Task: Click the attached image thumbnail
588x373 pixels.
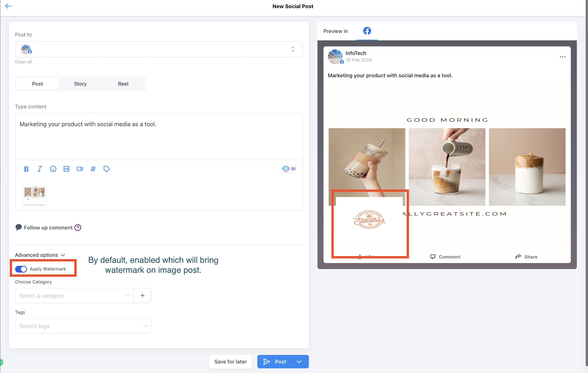Action: coord(35,193)
